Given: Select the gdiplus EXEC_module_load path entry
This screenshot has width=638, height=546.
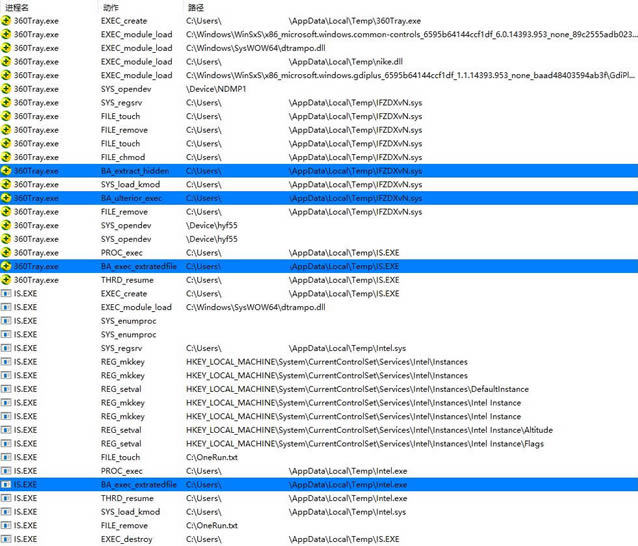Looking at the screenshot, I should coord(410,75).
